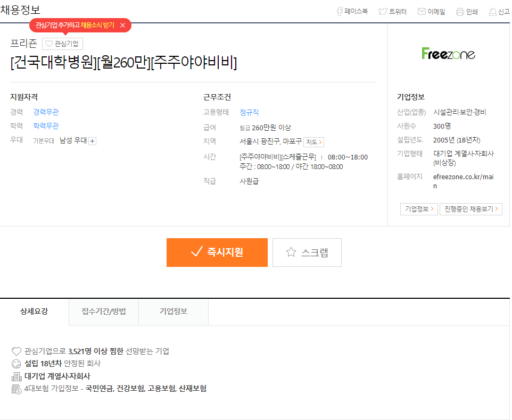This screenshot has height=420, width=512.
Task: Click the 채용정보 page heading
Action: 20,10
